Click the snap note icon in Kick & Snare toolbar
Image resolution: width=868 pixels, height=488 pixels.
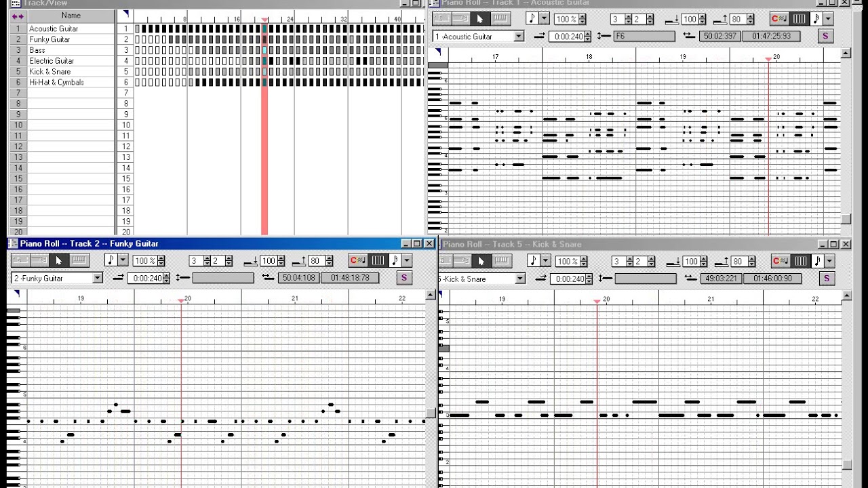(818, 261)
